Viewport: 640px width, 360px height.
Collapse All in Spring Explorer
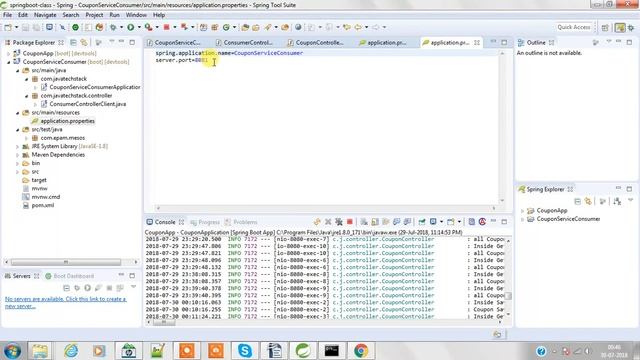pyautogui.click(x=577, y=201)
